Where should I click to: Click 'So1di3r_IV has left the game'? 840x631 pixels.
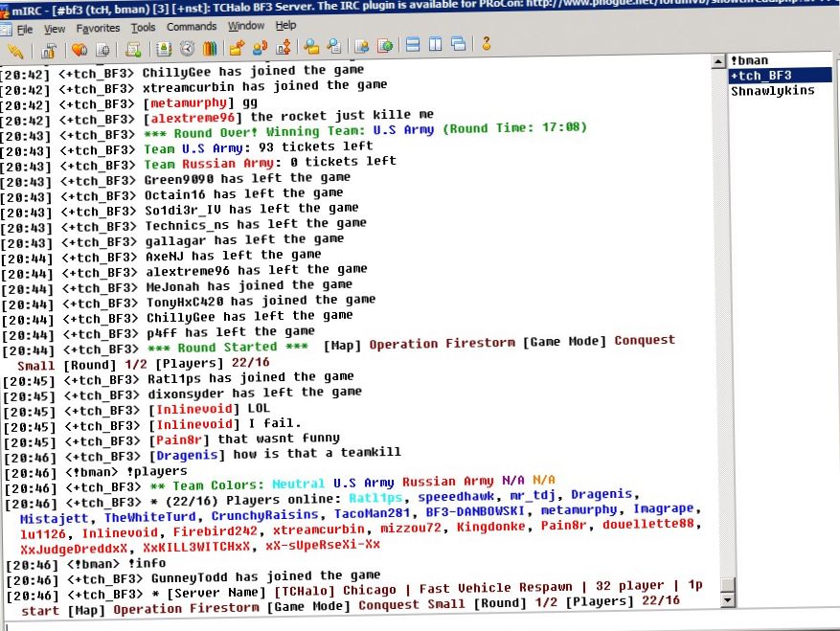[252, 209]
